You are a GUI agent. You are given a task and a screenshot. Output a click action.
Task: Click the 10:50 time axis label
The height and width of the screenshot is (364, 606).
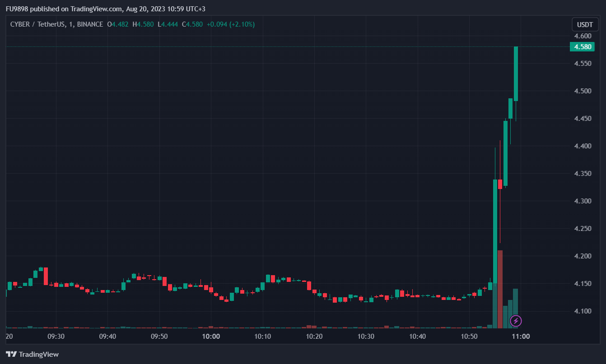click(469, 336)
